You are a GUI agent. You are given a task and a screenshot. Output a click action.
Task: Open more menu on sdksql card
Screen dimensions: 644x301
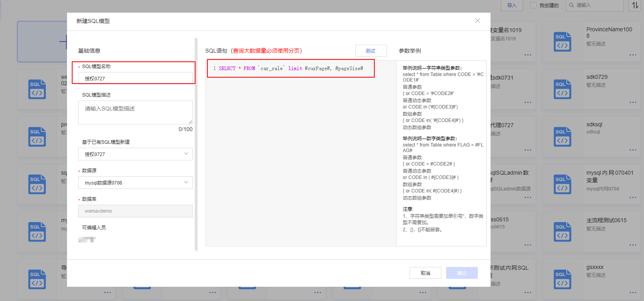tap(633, 150)
